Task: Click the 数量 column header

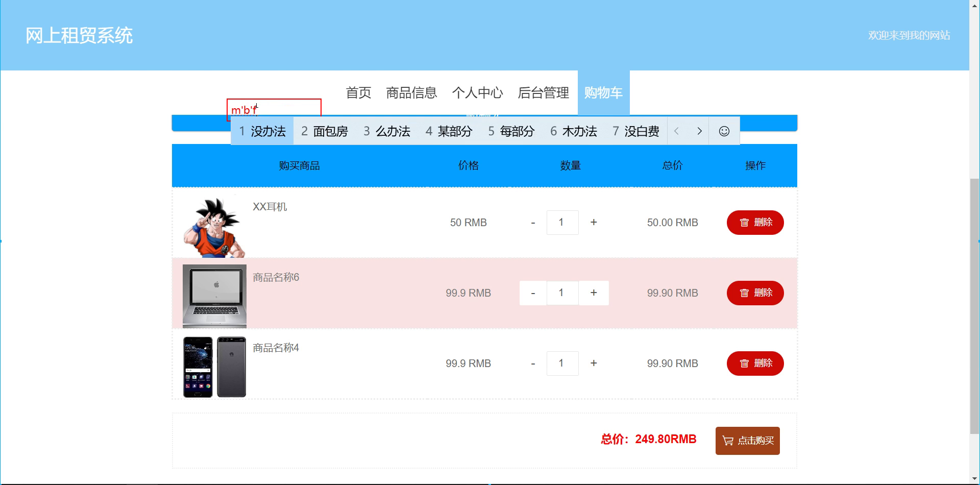Action: click(570, 165)
